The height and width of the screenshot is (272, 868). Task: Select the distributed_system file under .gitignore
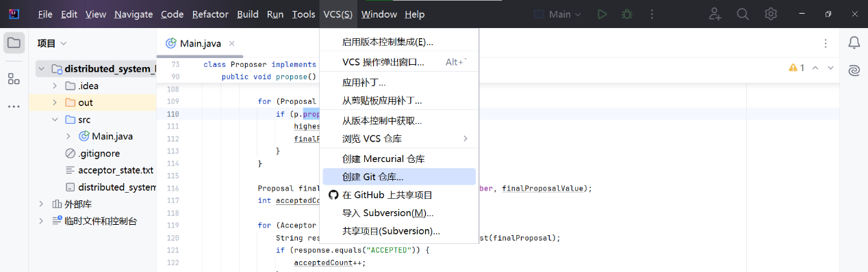click(x=117, y=187)
